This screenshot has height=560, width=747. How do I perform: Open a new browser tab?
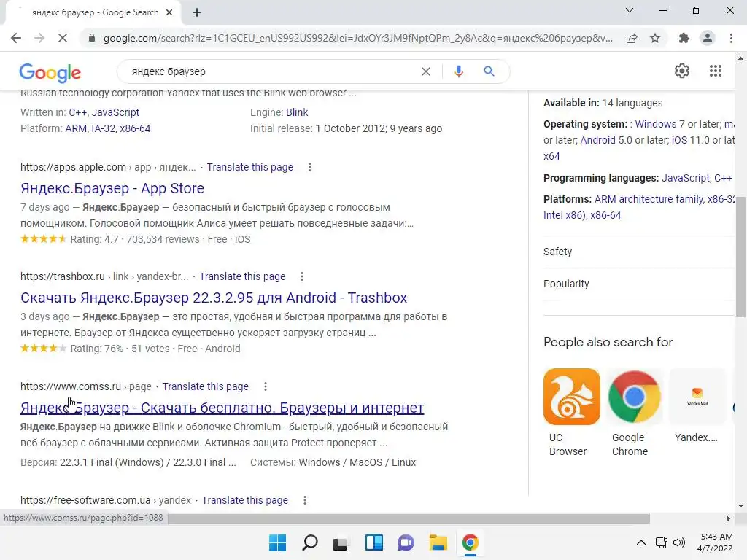coord(197,12)
